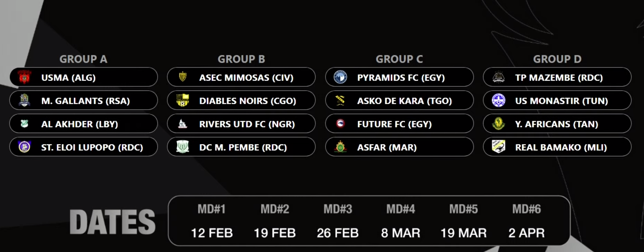
Task: Select the Rivers Utd FC (NGR) row
Action: point(241,124)
